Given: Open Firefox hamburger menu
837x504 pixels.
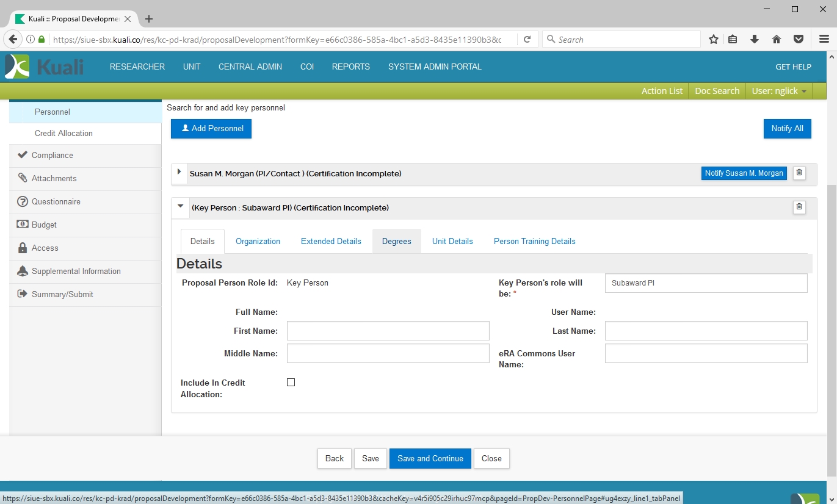Looking at the screenshot, I should pos(824,40).
